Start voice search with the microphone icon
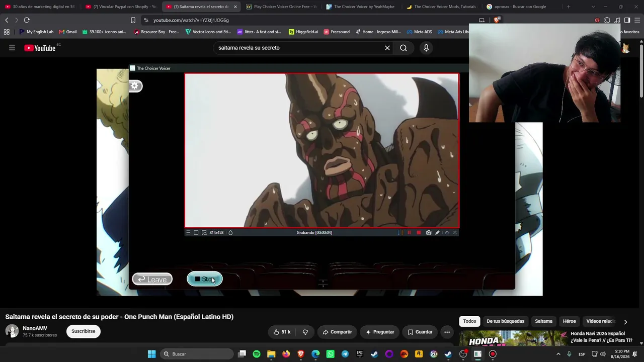This screenshot has width=644, height=362. pos(426,48)
